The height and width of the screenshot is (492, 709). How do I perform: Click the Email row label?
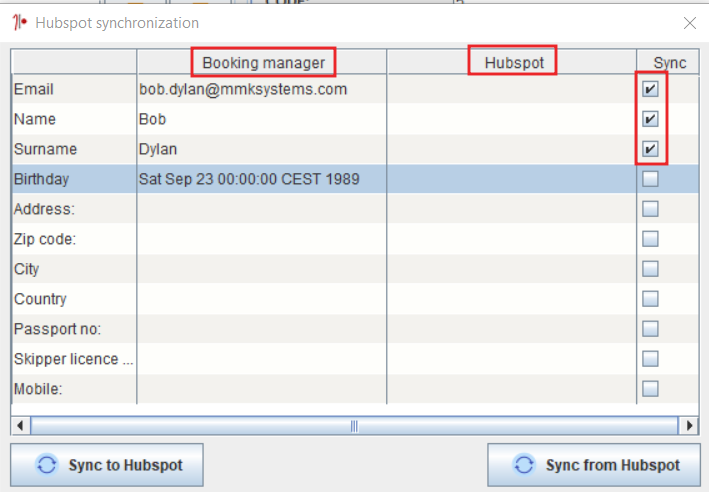tap(33, 89)
